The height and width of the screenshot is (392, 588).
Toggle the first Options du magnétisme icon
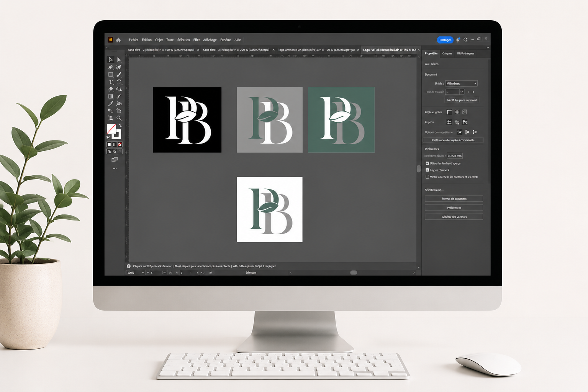pos(459,132)
